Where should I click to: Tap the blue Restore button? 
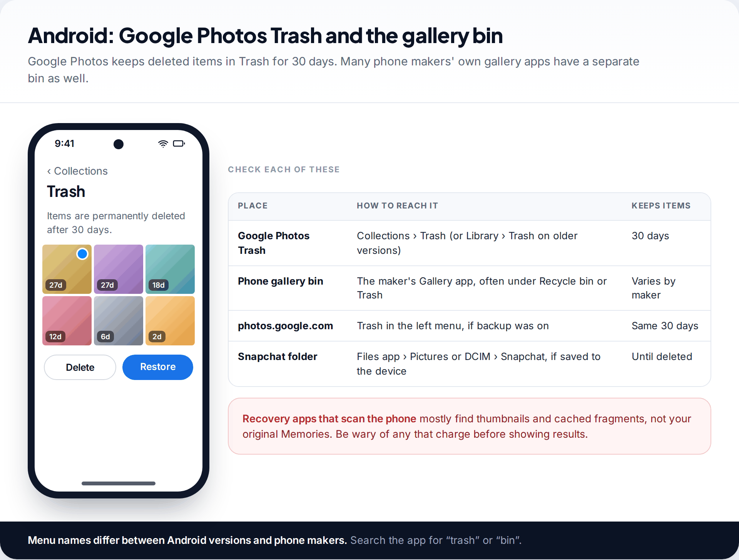click(158, 367)
